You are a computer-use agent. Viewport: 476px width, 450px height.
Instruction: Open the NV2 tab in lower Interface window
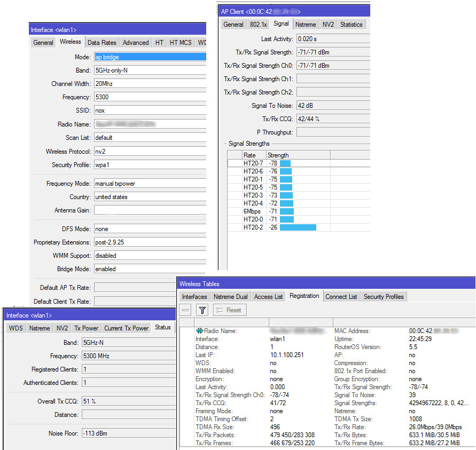pyautogui.click(x=62, y=328)
